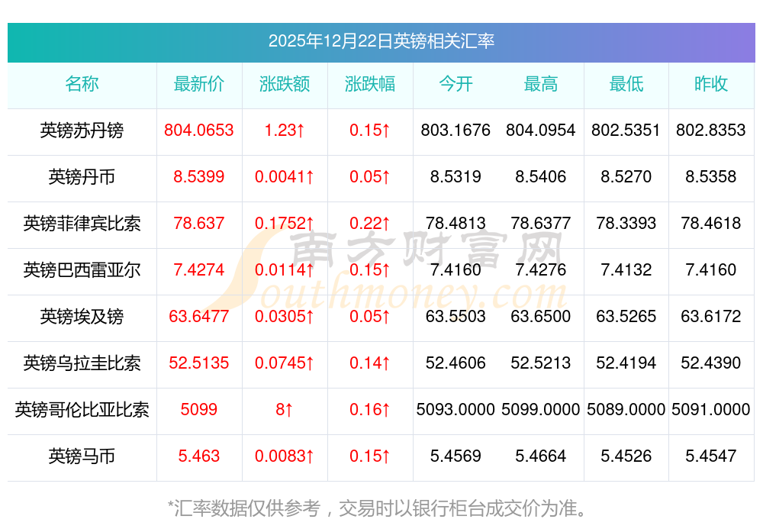Click previous close 802.8353
The height and width of the screenshot is (532, 763).
[711, 131]
